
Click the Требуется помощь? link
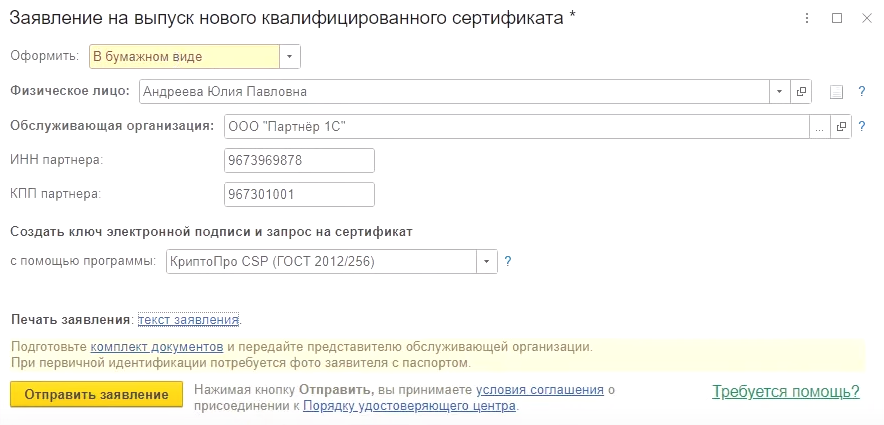tap(786, 392)
